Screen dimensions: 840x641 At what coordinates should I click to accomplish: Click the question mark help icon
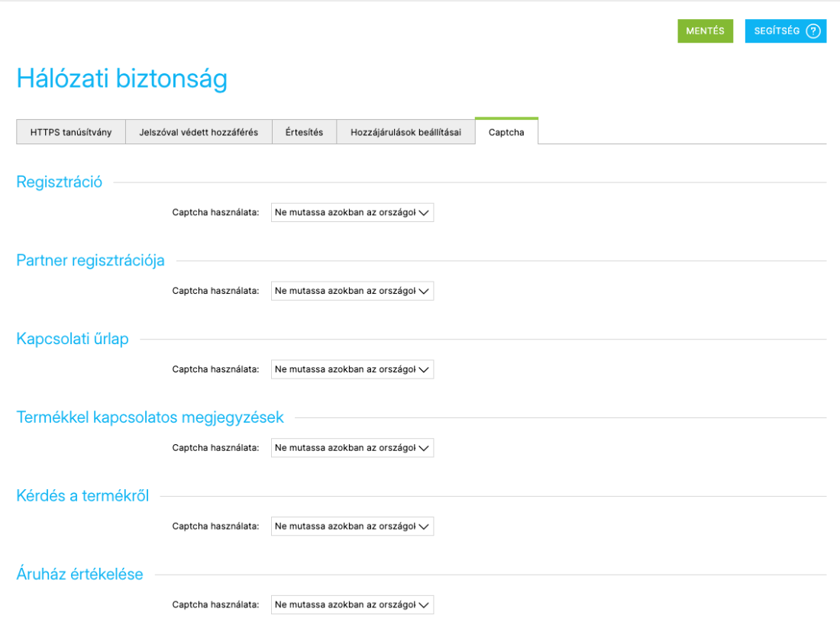[x=813, y=31]
